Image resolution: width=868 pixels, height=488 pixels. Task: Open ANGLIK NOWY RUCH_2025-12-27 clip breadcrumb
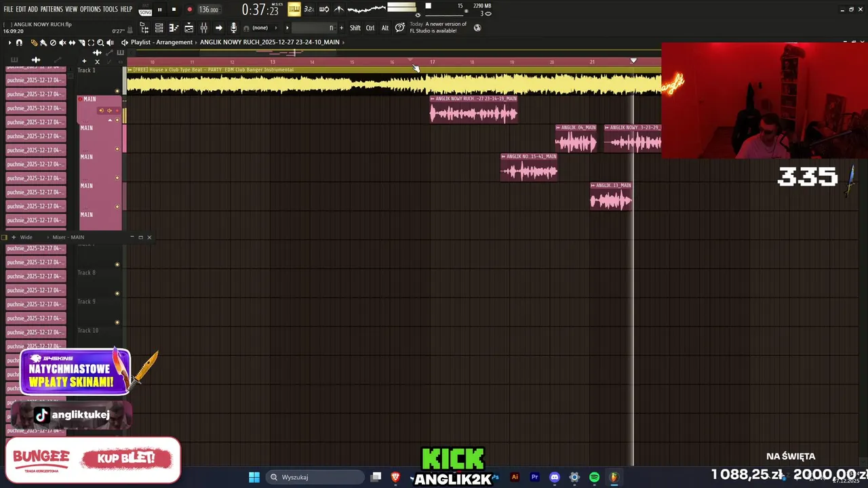coord(270,43)
